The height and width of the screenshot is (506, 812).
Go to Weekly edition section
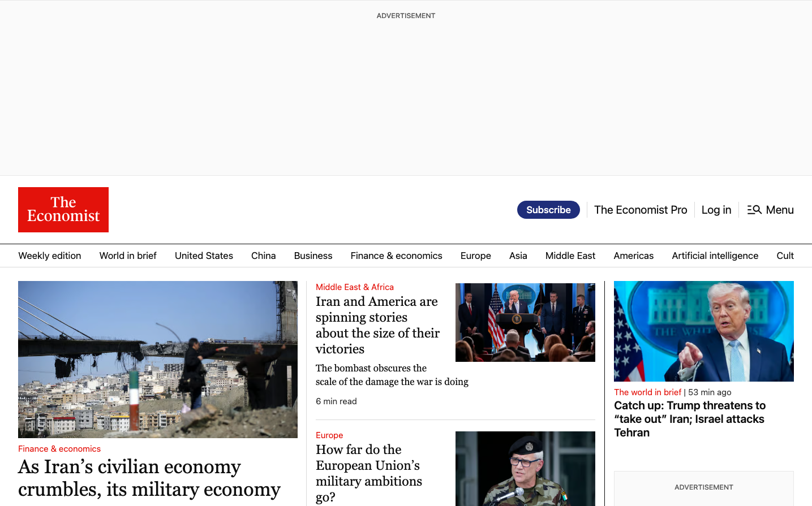tap(50, 256)
